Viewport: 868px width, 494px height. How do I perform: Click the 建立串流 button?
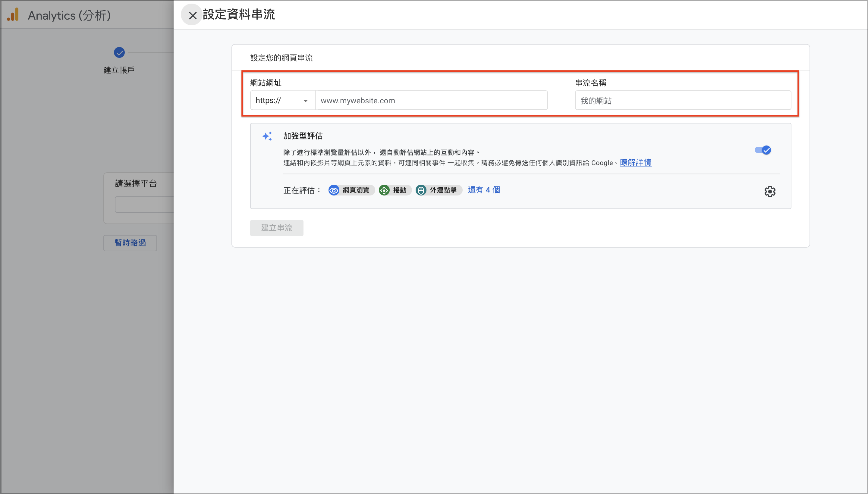[277, 228]
